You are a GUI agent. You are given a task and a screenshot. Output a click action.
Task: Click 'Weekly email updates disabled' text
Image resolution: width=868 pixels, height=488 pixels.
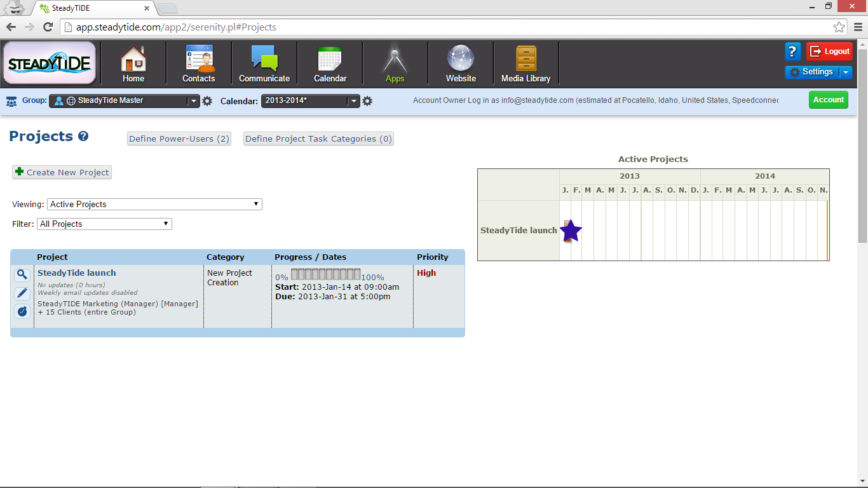88,292
